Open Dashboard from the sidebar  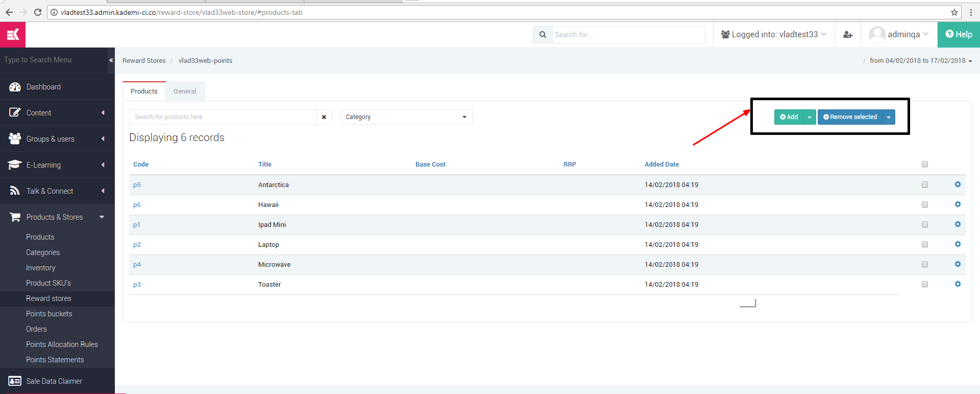57,86
